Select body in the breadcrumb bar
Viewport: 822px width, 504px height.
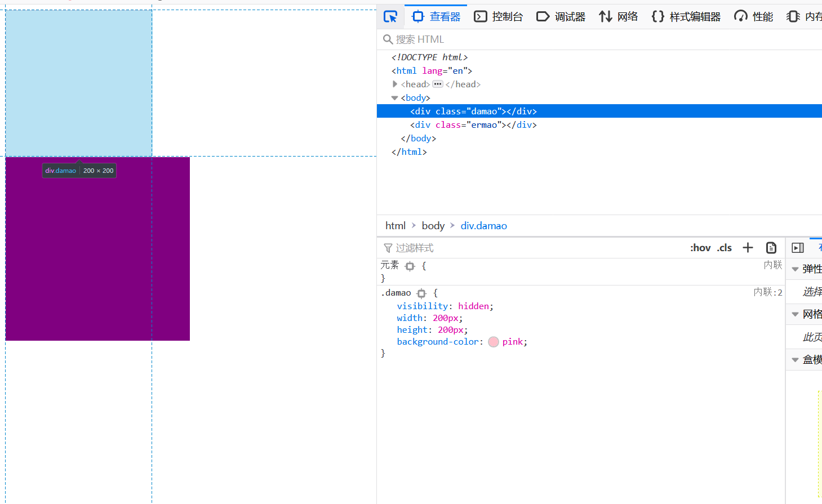pos(433,226)
